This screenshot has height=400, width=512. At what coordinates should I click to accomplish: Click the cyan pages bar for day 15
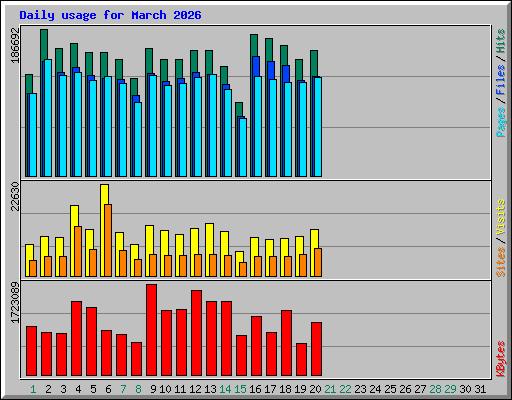tap(243, 147)
